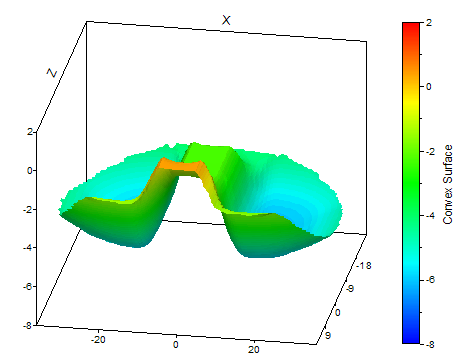Click the X axis tick label 20

pos(253,349)
